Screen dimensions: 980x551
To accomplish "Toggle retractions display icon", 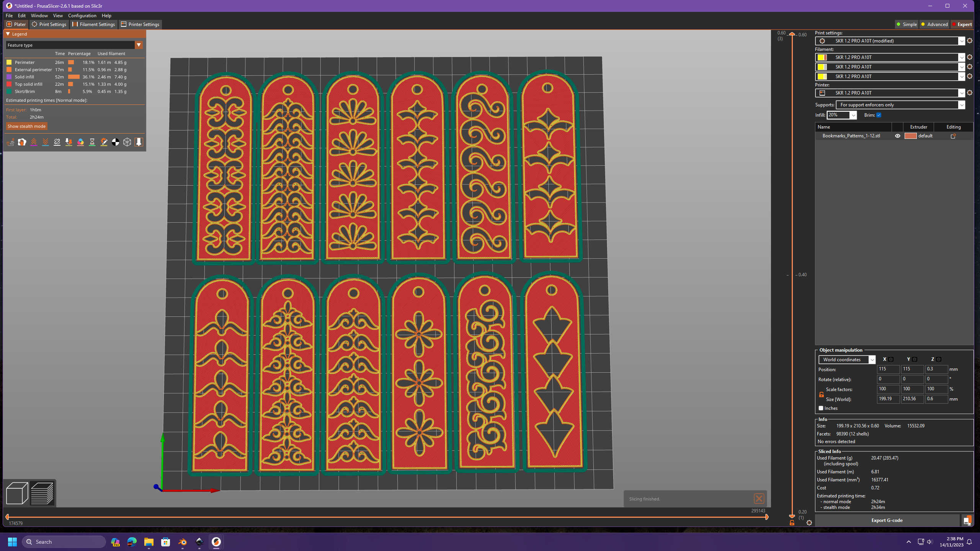I will click(34, 142).
